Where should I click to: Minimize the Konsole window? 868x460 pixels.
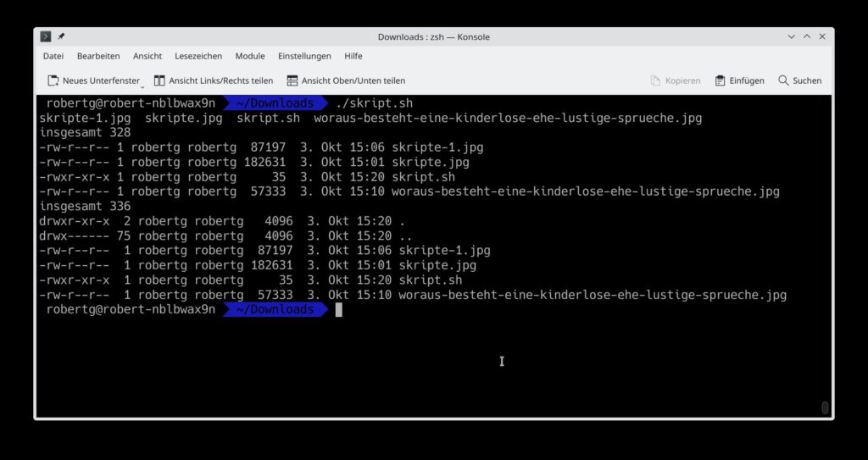pyautogui.click(x=791, y=36)
